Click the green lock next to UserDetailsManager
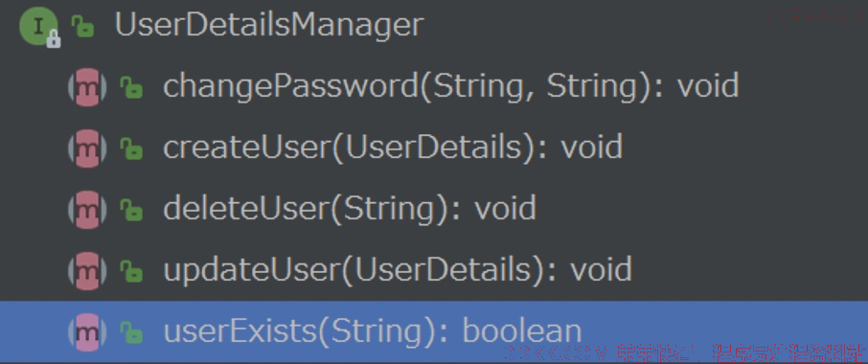This screenshot has width=868, height=364. coord(82,26)
